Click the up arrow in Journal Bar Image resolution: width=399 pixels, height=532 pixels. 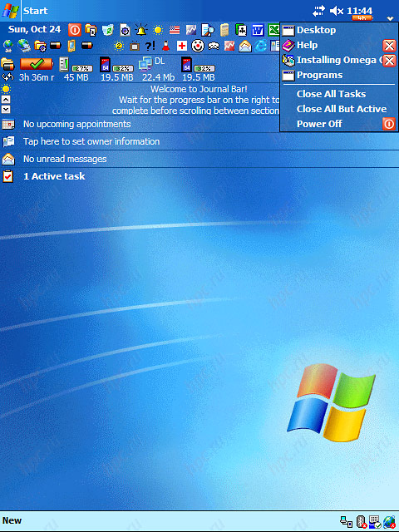6,100
